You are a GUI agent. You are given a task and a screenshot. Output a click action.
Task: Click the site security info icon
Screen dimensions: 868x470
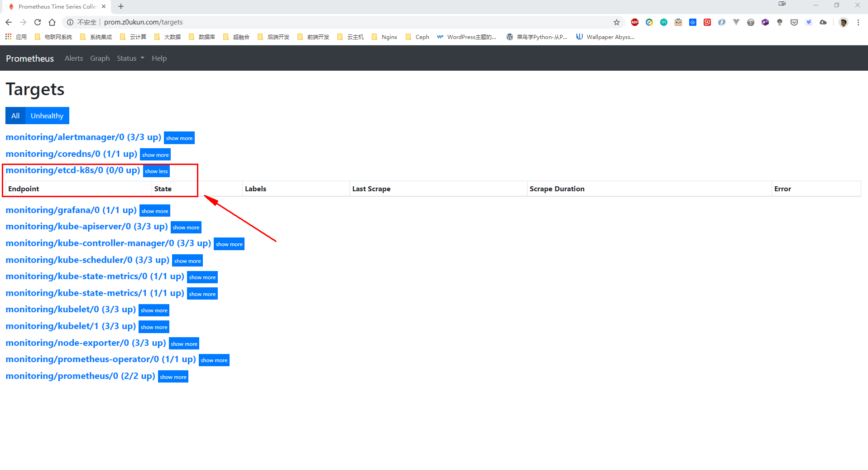(x=70, y=22)
